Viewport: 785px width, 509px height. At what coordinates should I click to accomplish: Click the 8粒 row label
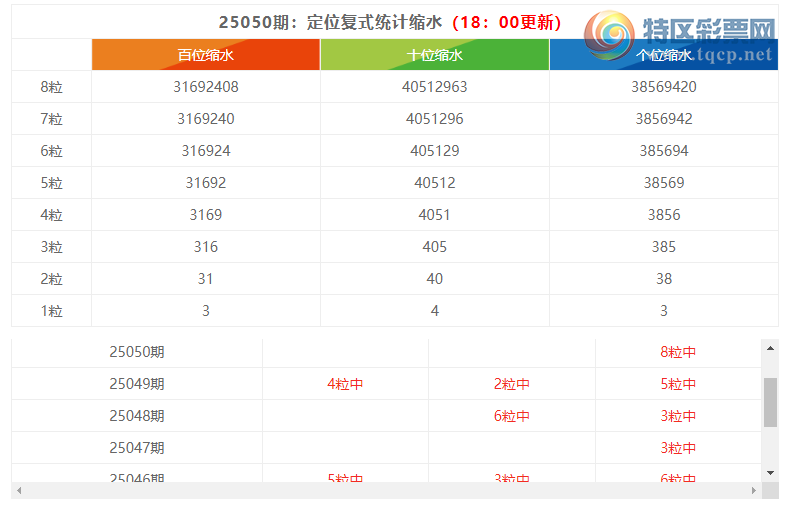(51, 87)
